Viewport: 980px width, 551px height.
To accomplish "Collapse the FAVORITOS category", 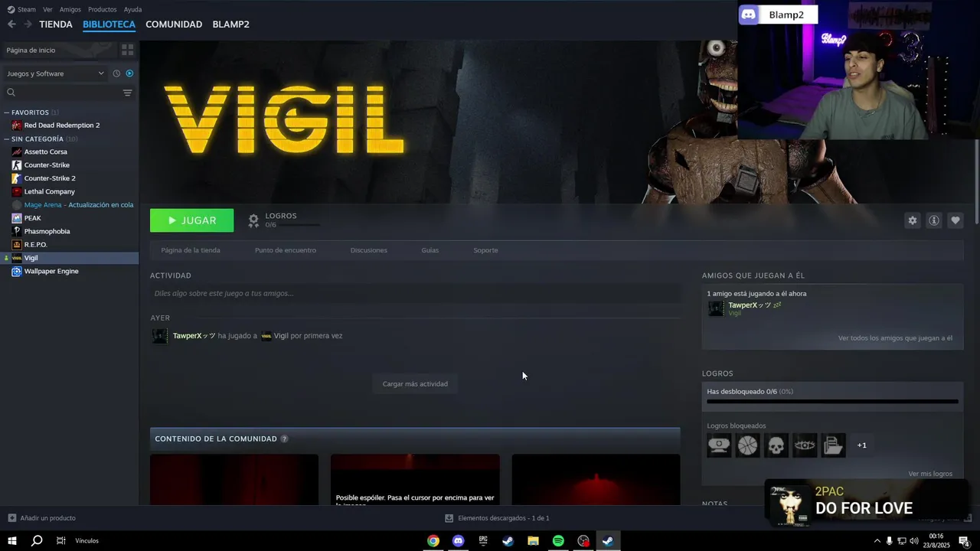I will [x=7, y=112].
